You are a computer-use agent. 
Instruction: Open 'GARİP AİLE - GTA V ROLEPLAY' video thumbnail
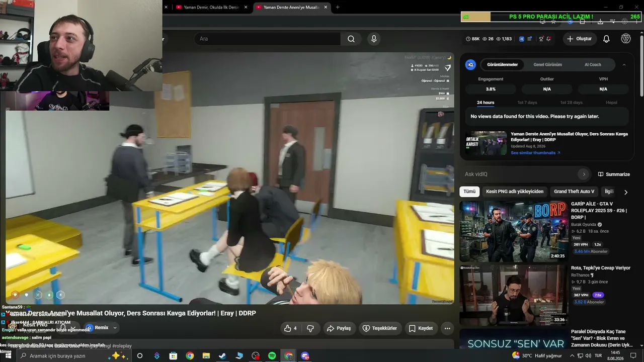(513, 231)
